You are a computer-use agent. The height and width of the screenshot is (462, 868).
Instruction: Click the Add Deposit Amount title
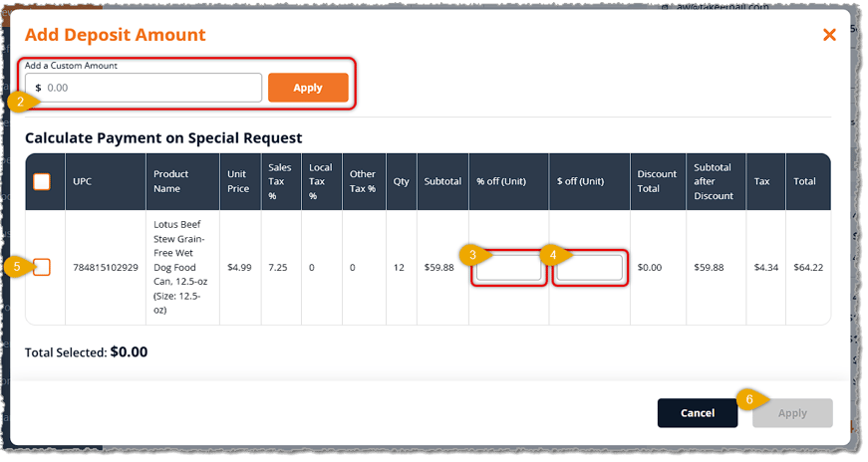[x=116, y=35]
